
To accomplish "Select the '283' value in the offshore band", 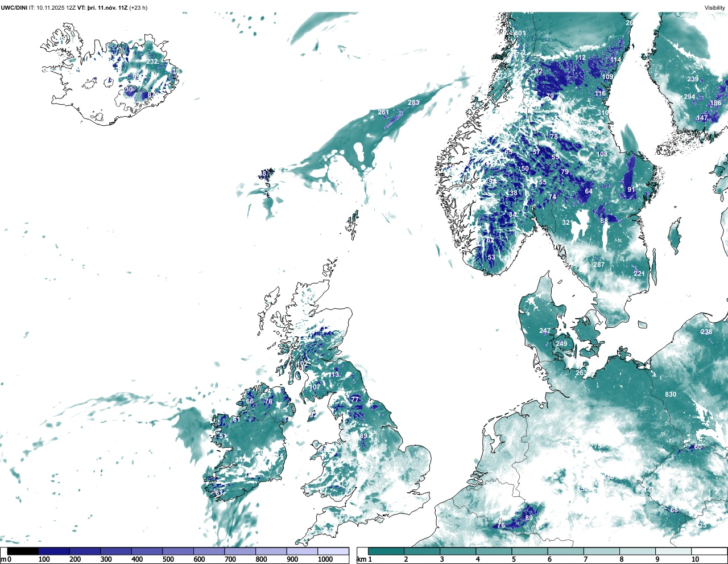I will point(413,102).
